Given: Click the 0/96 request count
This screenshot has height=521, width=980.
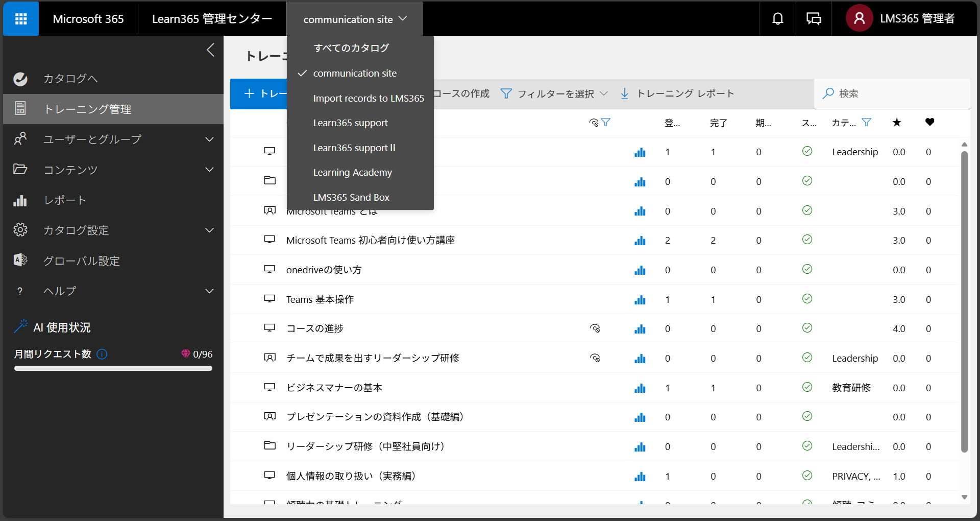Looking at the screenshot, I should click(203, 354).
